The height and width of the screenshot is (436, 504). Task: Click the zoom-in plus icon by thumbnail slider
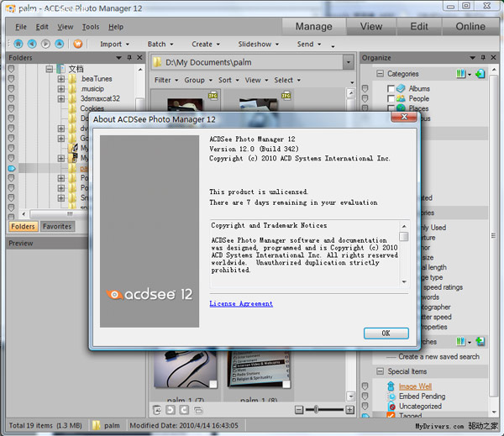pyautogui.click(x=349, y=410)
